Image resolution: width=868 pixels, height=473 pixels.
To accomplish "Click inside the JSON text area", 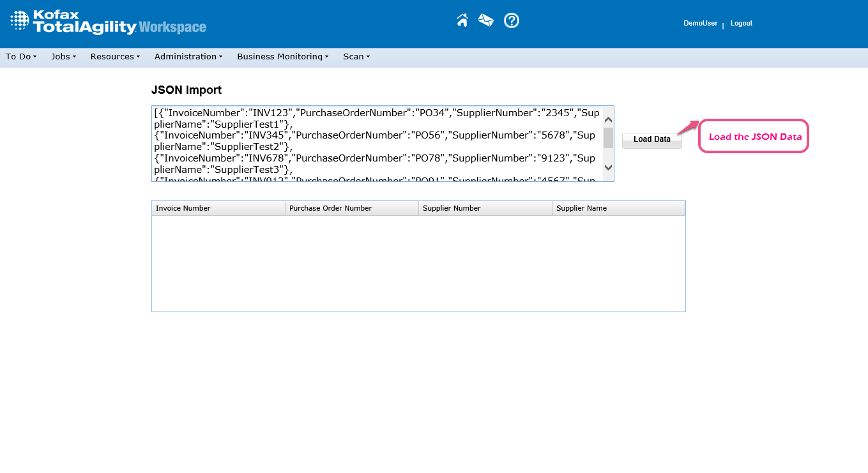I will [x=377, y=144].
